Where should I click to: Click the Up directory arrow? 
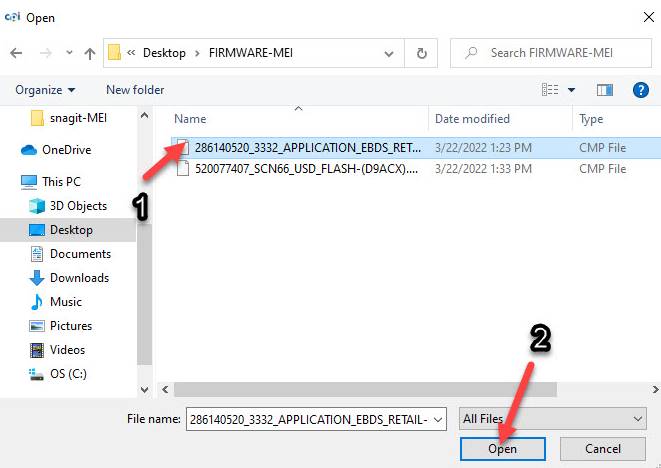[89, 53]
